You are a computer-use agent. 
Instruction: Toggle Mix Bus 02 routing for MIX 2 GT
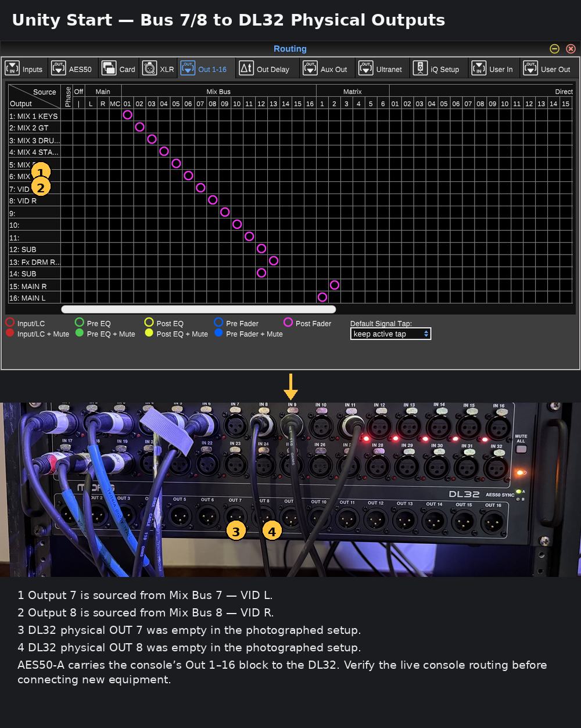139,127
